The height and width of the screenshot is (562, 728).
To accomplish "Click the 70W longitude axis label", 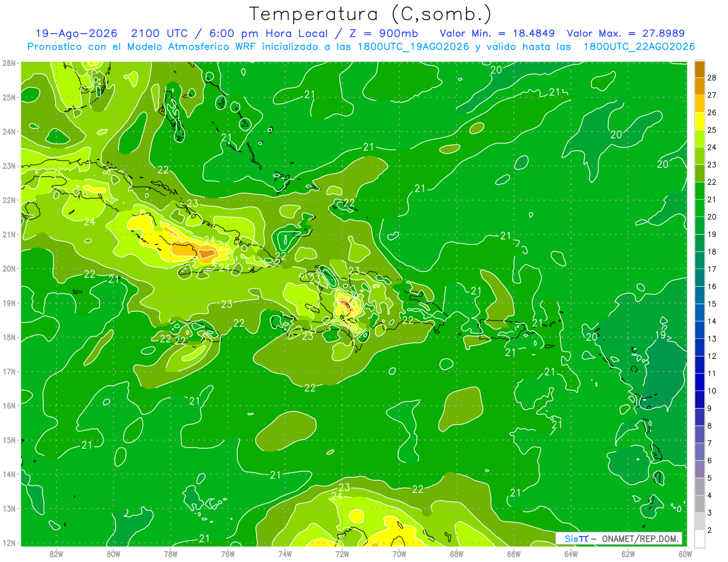I will point(399,553).
